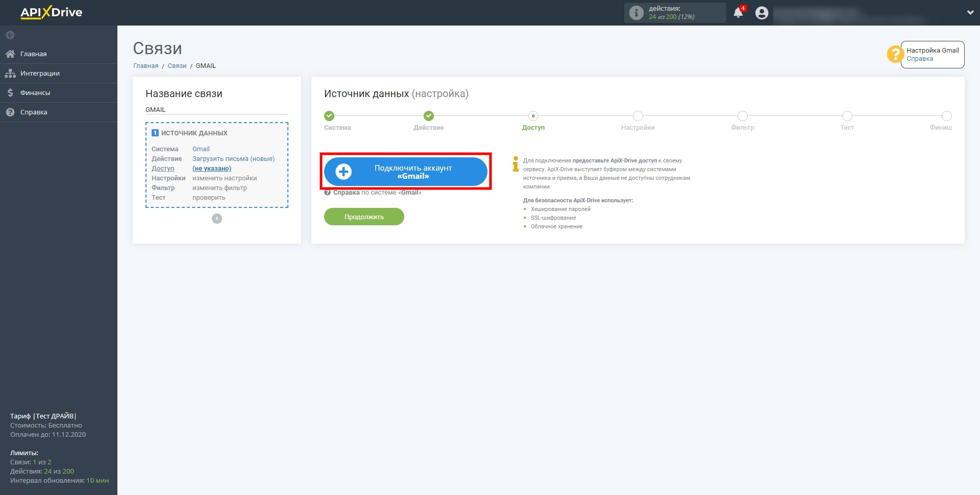The width and height of the screenshot is (980, 495).
Task: Click the Интеграции sitemap icon
Action: (10, 73)
